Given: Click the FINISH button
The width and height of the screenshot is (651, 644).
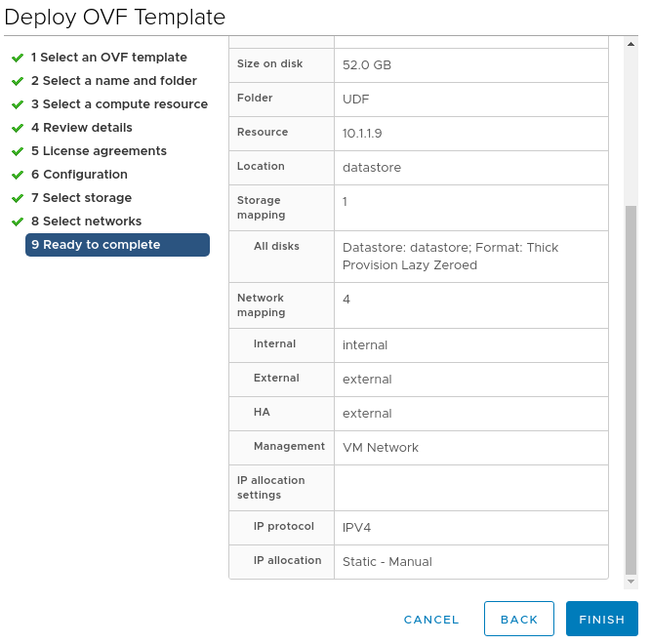Looking at the screenshot, I should coord(602,619).
